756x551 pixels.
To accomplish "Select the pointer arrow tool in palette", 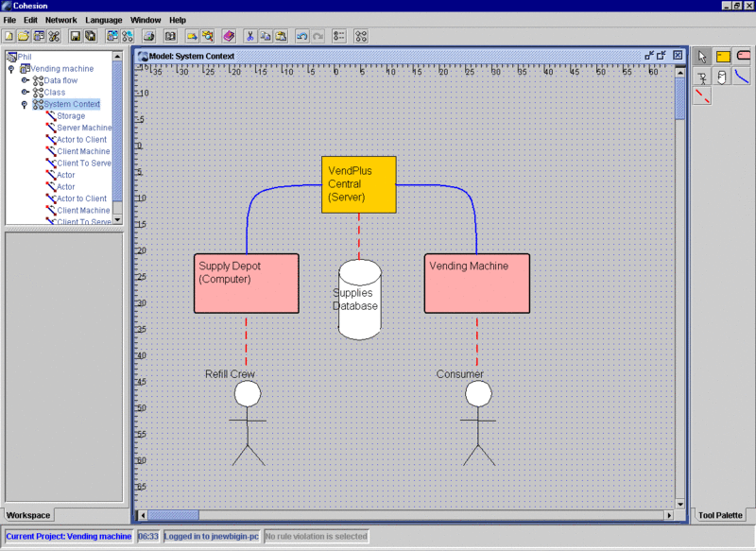I will click(702, 57).
